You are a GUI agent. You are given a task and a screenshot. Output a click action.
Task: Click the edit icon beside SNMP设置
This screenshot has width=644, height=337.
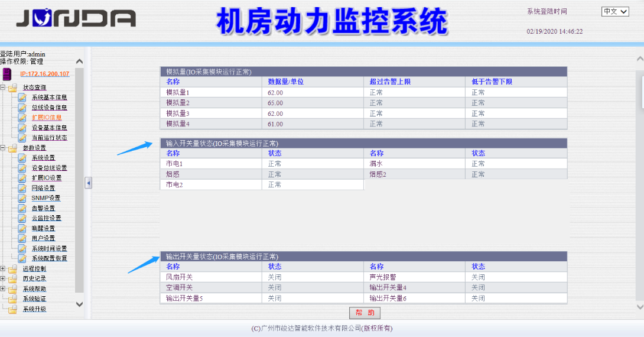(x=22, y=198)
